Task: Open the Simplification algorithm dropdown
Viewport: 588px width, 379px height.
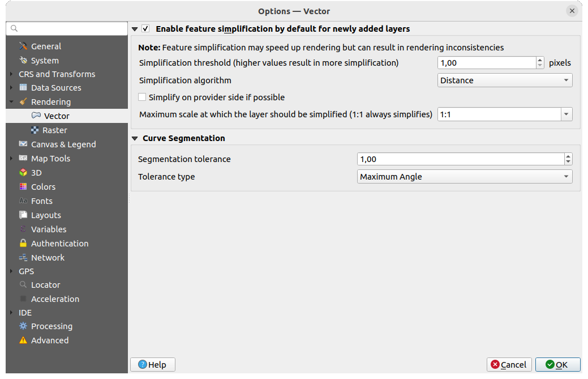Action: 504,80
